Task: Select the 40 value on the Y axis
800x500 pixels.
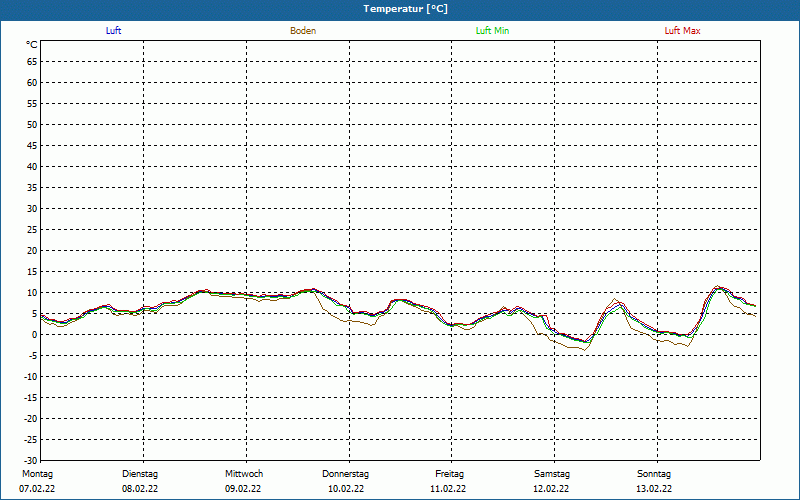Action: (x=32, y=167)
